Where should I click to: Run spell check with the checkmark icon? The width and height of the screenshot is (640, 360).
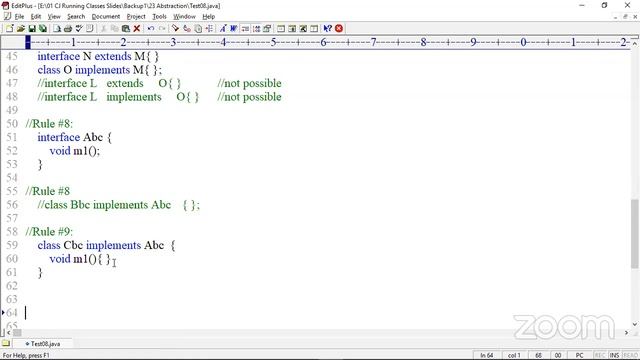tap(79, 28)
